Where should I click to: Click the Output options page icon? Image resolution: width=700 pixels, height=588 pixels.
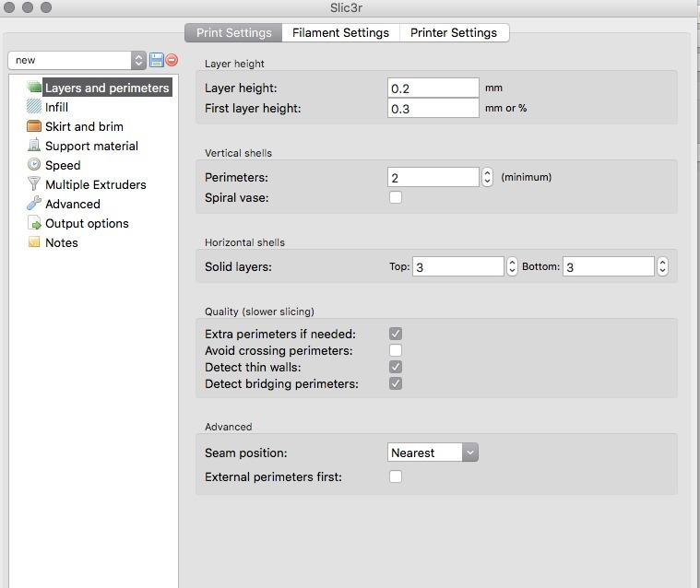tap(34, 223)
